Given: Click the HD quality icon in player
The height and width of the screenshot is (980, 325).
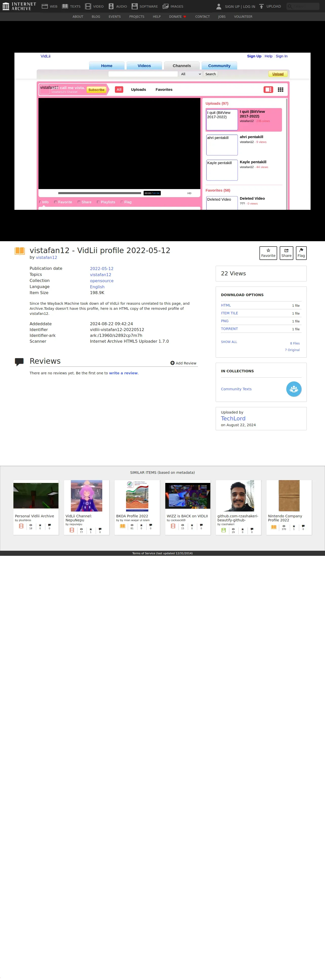Looking at the screenshot, I should point(189,193).
